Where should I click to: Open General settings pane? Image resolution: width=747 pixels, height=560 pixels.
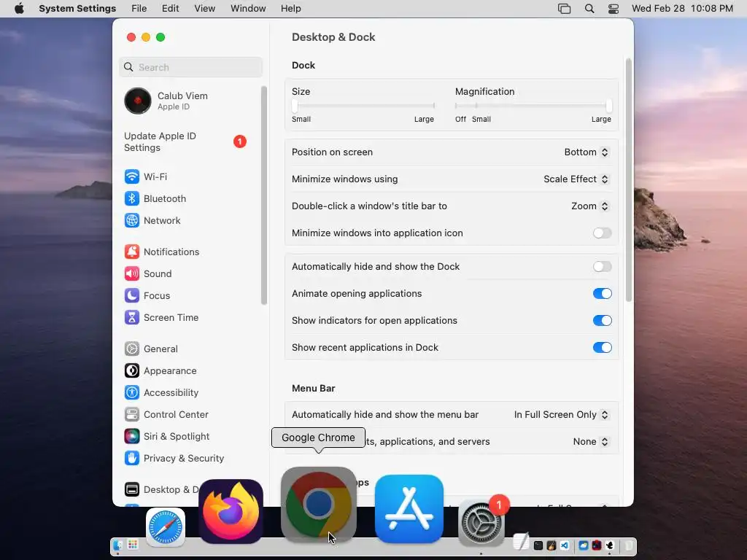click(151, 349)
